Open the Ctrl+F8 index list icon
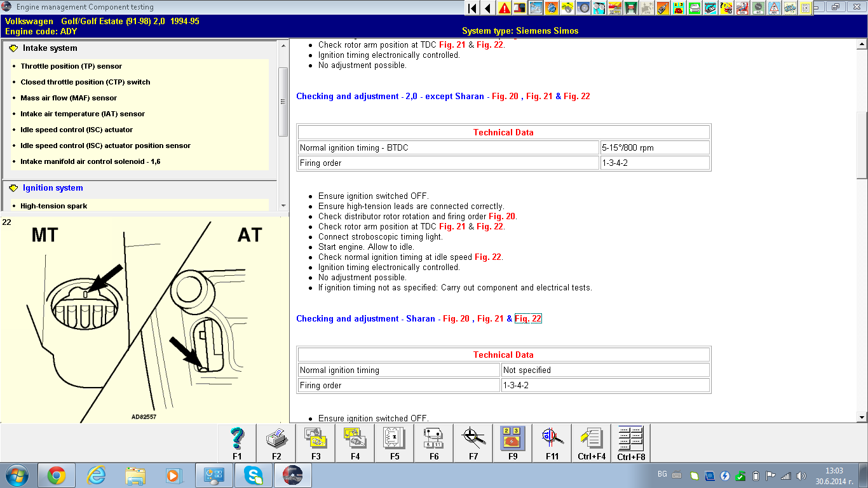 631,443
